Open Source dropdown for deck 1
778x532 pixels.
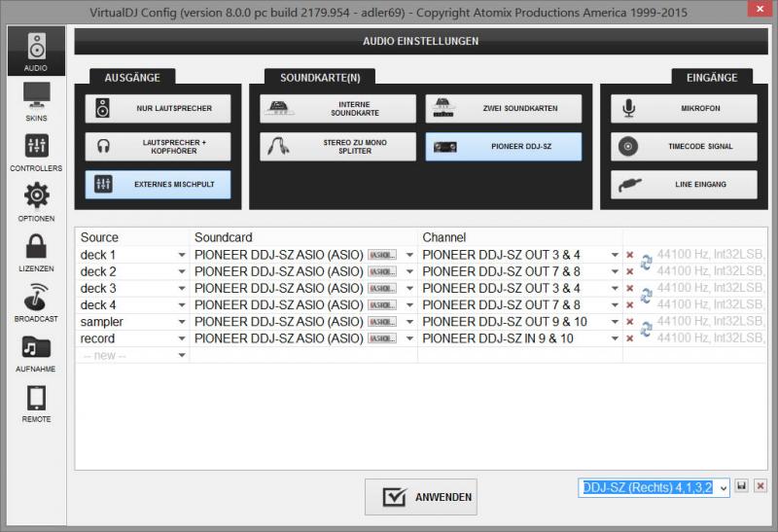click(x=182, y=255)
